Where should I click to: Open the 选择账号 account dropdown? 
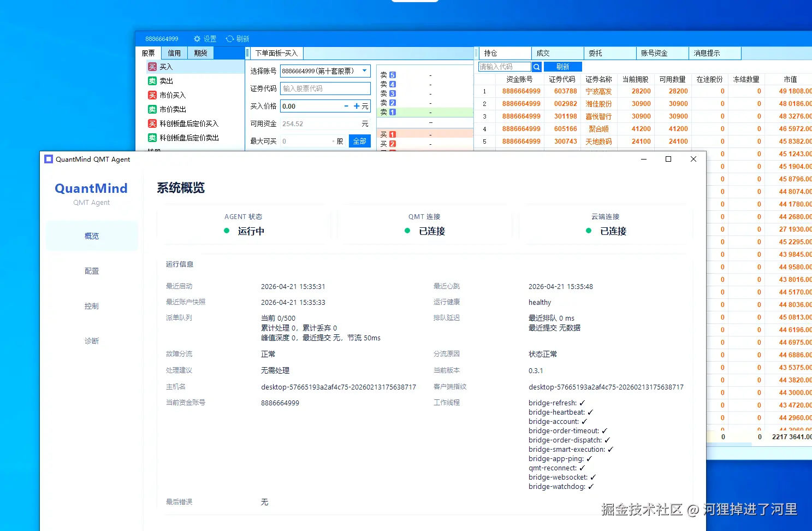325,71
